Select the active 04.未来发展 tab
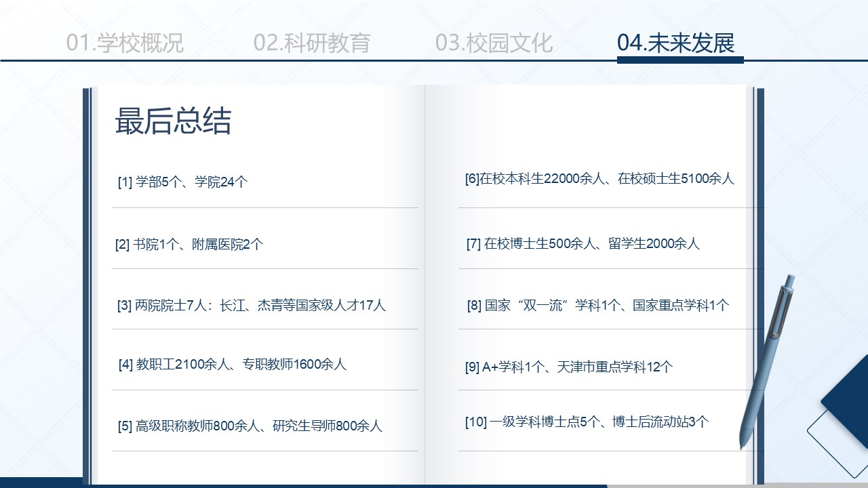The height and width of the screenshot is (488, 868). tap(676, 43)
